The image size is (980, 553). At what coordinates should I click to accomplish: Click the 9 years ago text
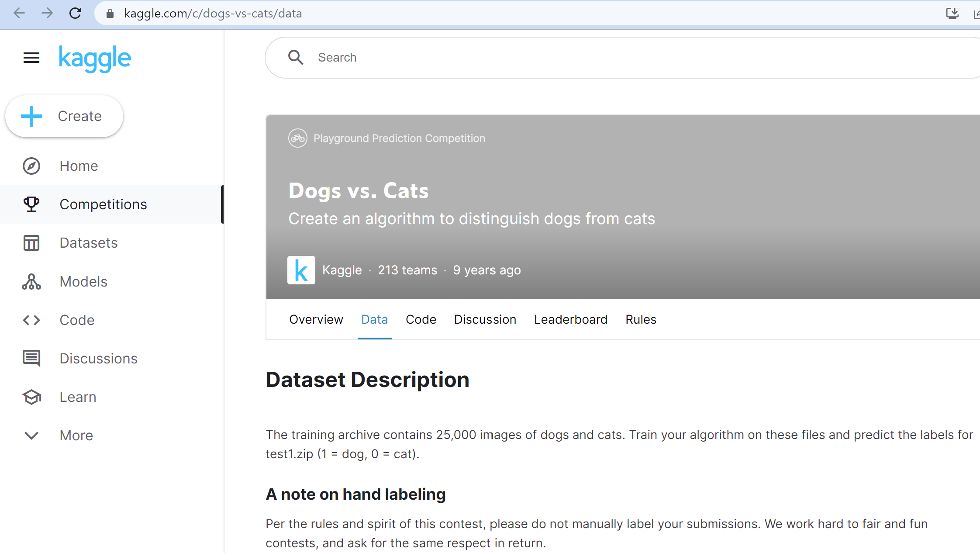click(x=487, y=270)
